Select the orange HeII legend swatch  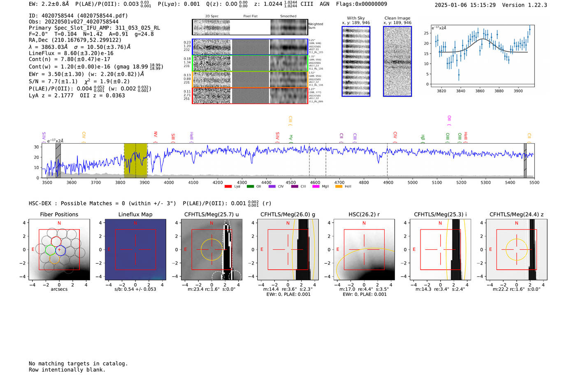[x=339, y=187]
